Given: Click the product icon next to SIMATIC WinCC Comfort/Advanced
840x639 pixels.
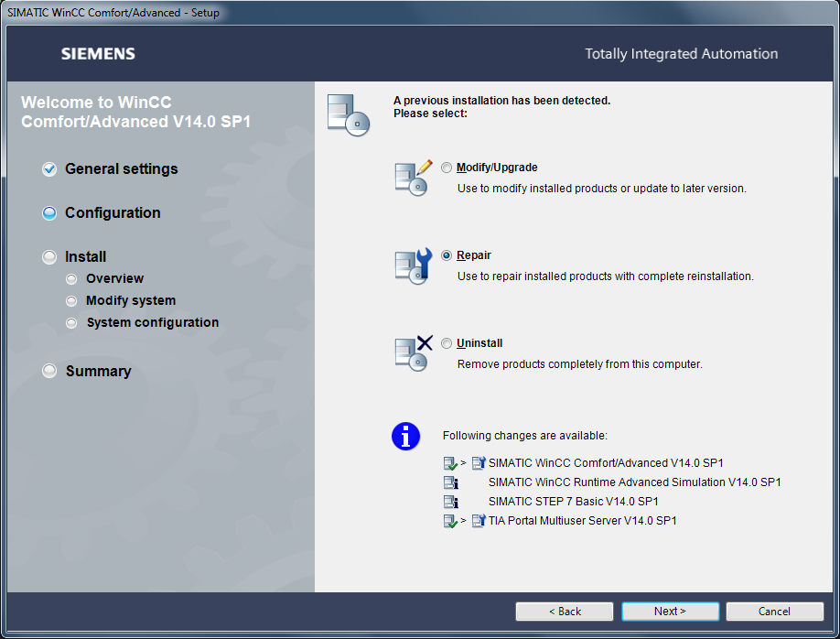Looking at the screenshot, I should (479, 462).
